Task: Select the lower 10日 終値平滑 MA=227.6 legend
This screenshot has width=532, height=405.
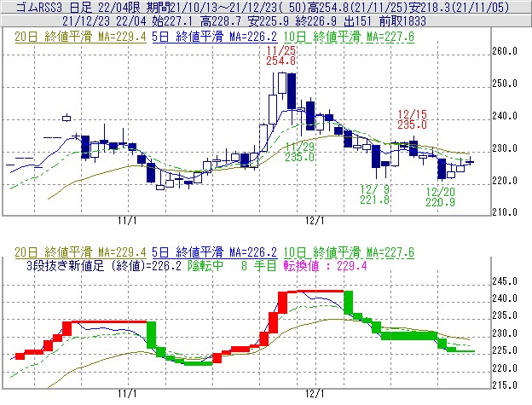Action: [x=349, y=252]
